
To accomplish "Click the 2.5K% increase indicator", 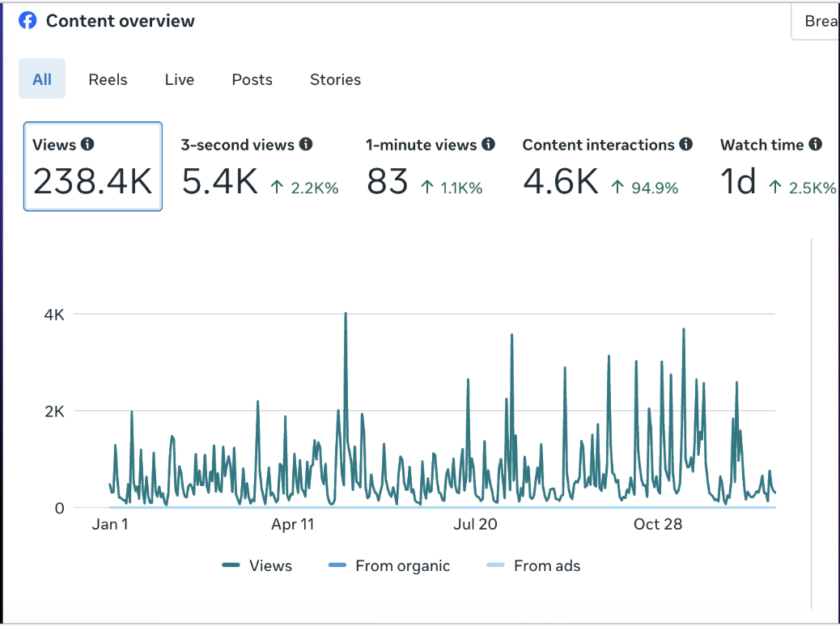I will (803, 188).
